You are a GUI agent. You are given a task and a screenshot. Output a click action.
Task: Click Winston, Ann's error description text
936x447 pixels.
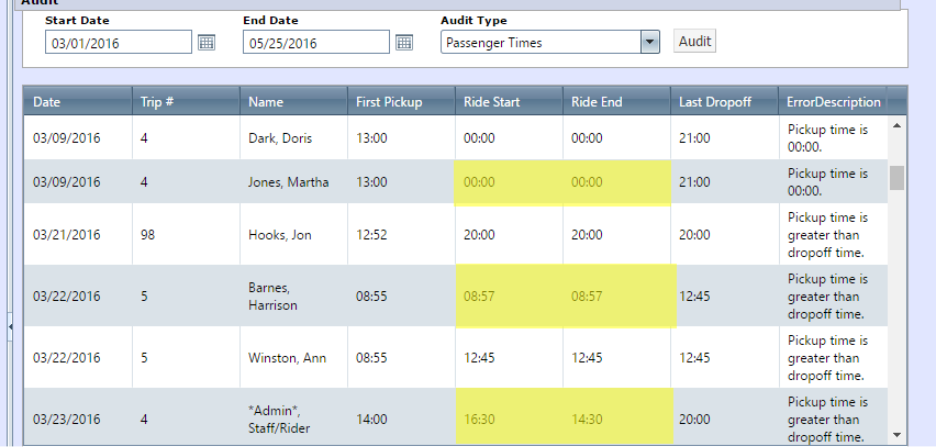point(827,358)
